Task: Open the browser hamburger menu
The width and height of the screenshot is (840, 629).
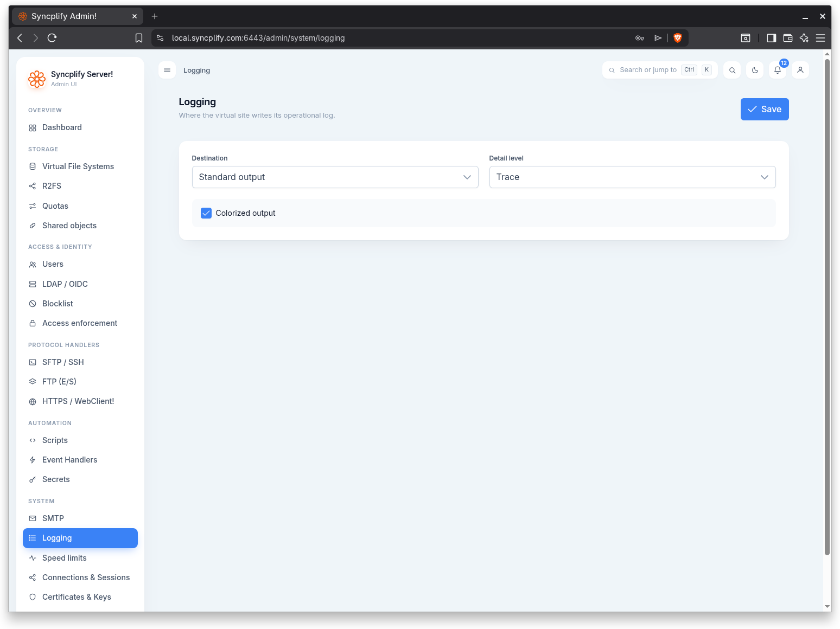Action: pos(820,38)
